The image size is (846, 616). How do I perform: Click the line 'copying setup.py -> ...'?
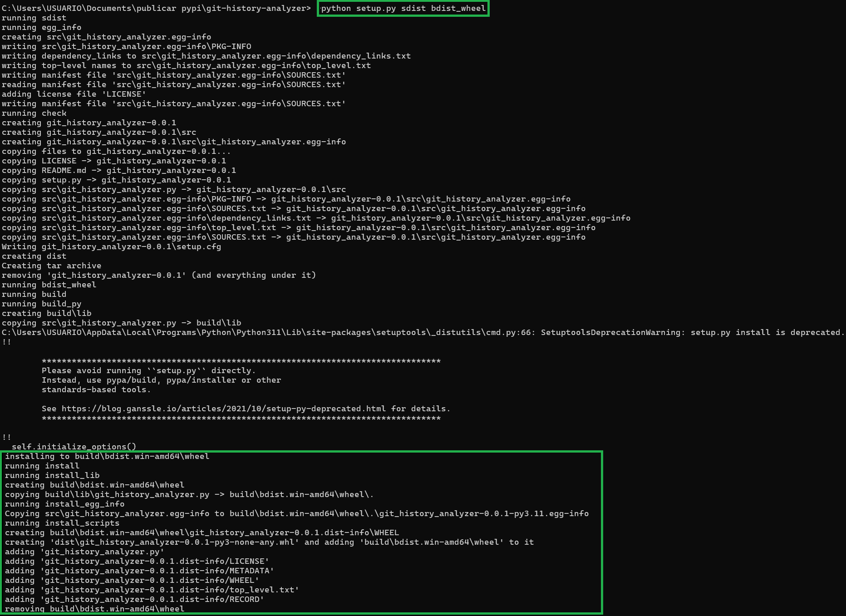click(x=117, y=180)
